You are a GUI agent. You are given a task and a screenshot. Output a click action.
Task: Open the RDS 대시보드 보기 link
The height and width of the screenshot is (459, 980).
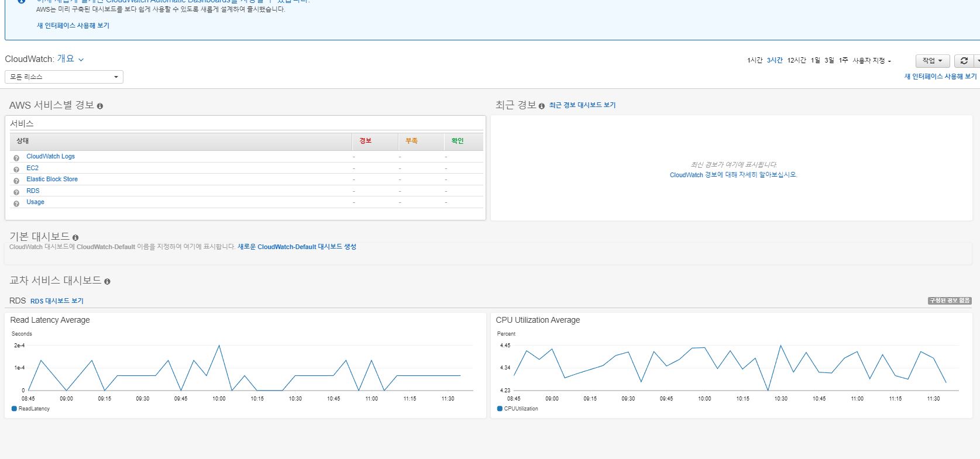pyautogui.click(x=57, y=301)
